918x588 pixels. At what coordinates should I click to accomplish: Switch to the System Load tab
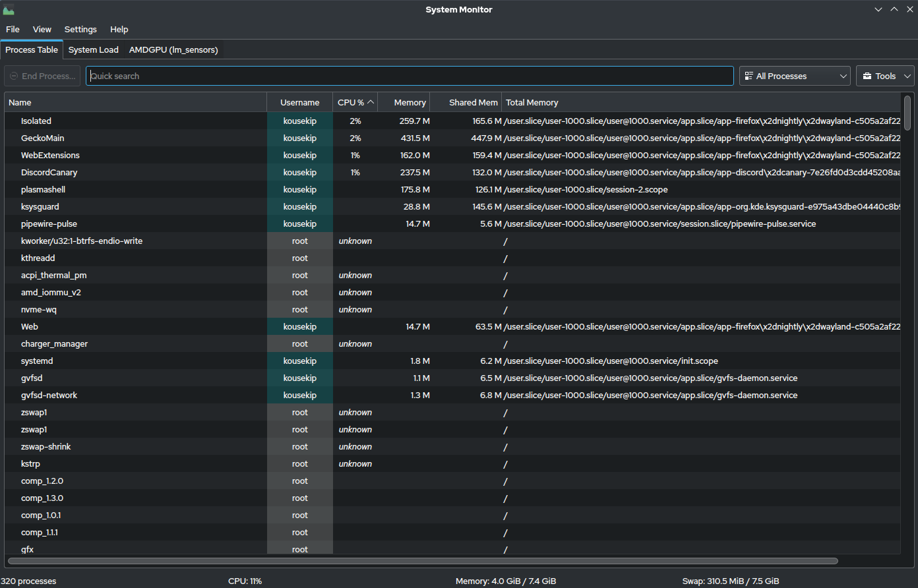click(93, 49)
